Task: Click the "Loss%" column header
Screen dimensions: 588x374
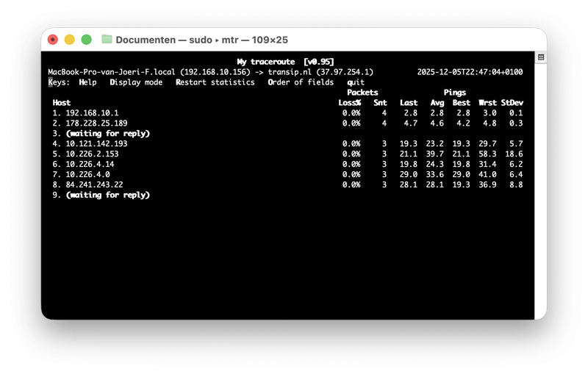Action: (x=350, y=103)
